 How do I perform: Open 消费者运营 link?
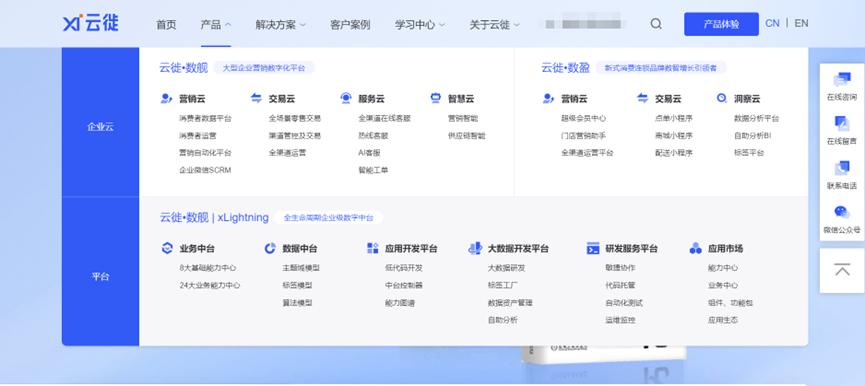(x=197, y=136)
